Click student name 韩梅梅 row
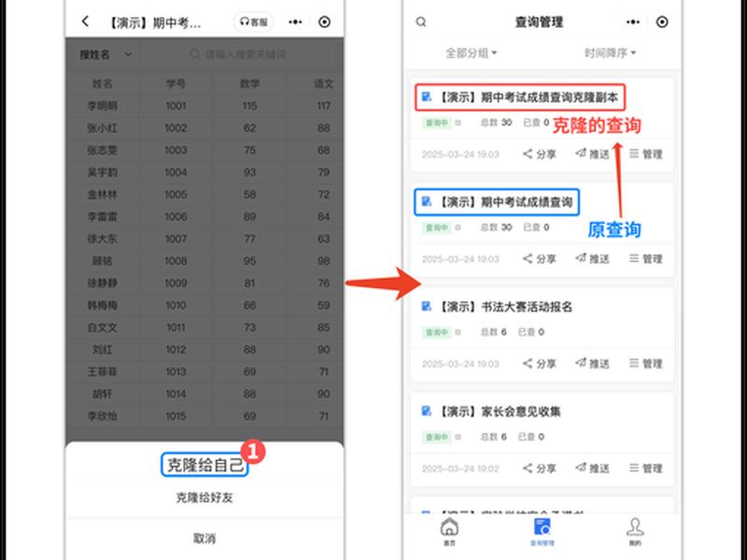Viewport: 747px width, 560px height. click(x=102, y=305)
